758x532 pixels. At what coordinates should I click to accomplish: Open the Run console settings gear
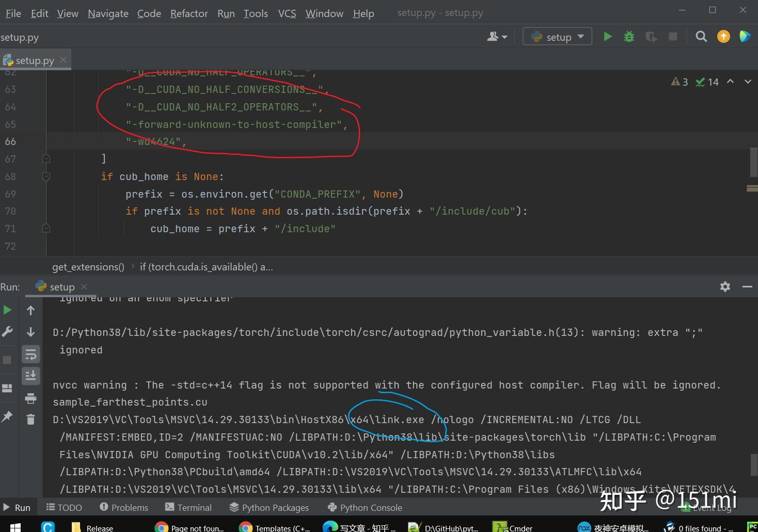pos(725,286)
